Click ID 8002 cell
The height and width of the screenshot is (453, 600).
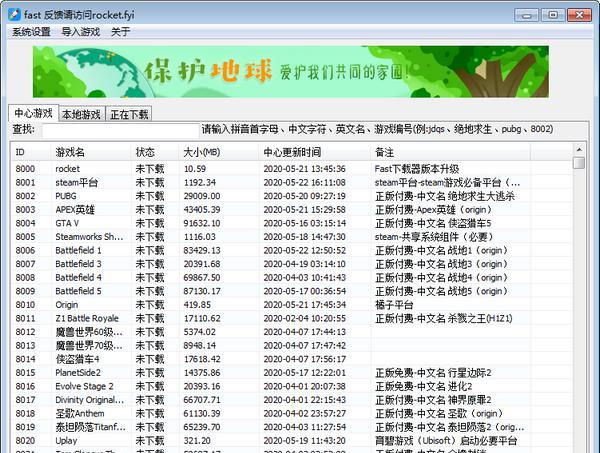pyautogui.click(x=25, y=196)
